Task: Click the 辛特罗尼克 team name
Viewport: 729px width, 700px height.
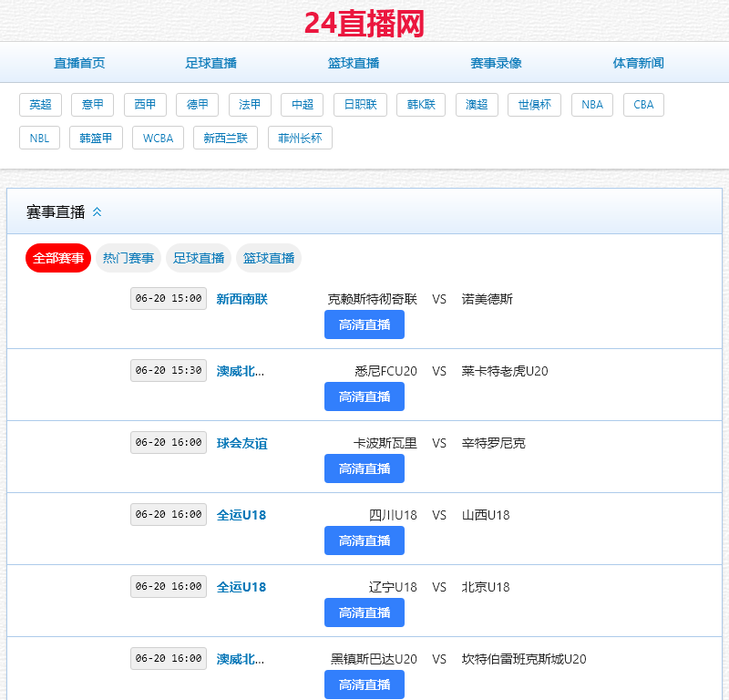Action: (x=494, y=443)
